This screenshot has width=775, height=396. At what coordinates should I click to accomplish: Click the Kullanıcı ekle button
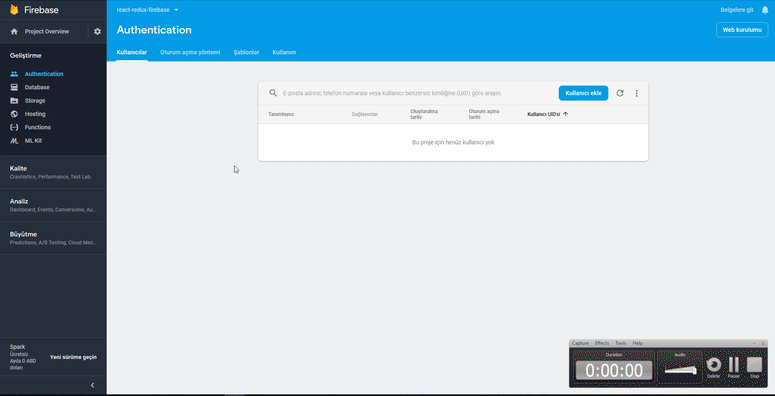[x=584, y=93]
